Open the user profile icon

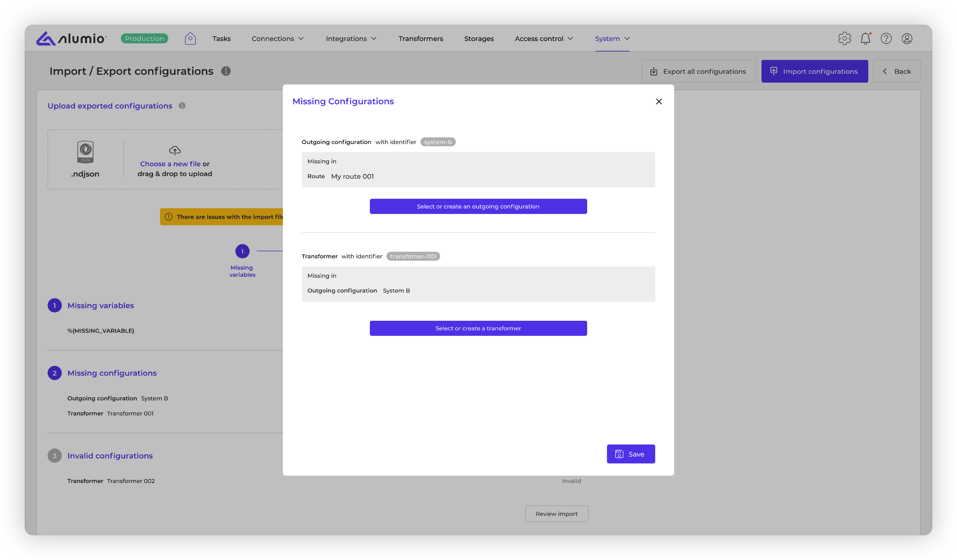click(x=907, y=38)
